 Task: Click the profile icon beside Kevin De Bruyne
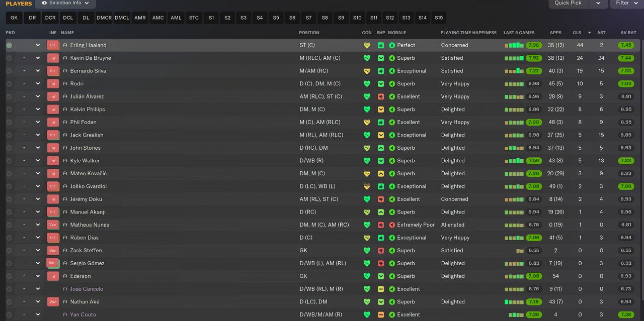pyautogui.click(x=65, y=58)
